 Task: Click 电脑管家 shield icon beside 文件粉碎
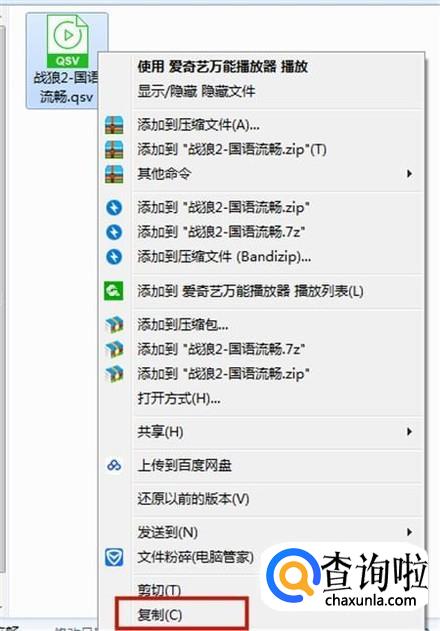(x=114, y=557)
